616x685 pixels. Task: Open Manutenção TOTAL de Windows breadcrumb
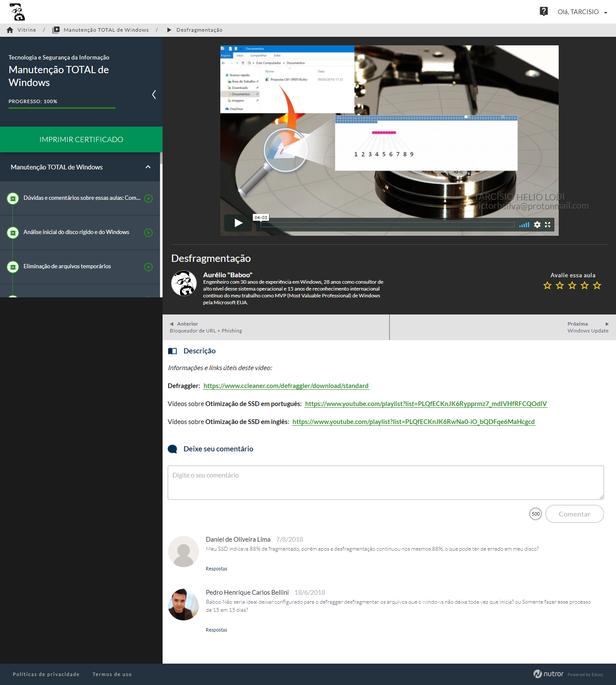point(106,30)
